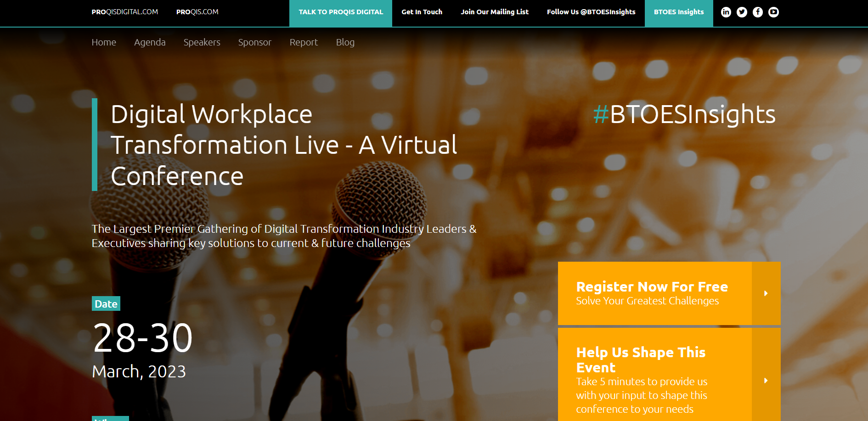868x421 pixels.
Task: Click arrow on Help Us Shape This Event card
Action: [766, 380]
